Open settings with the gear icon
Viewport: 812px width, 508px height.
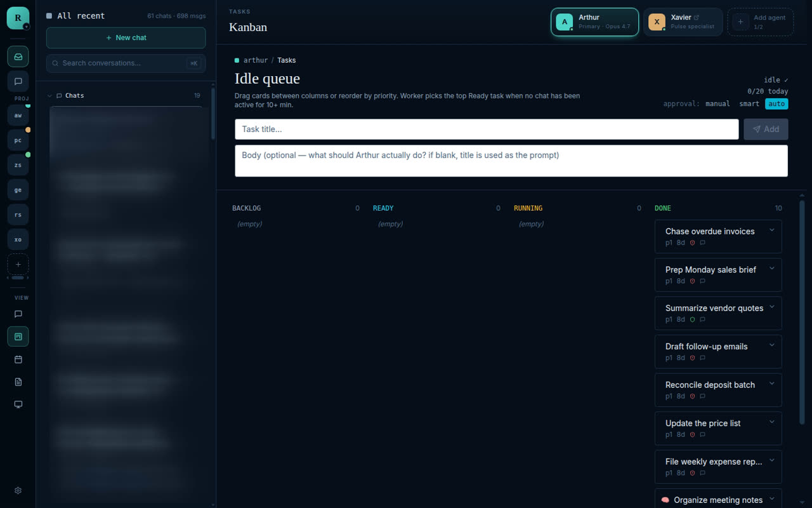click(18, 490)
